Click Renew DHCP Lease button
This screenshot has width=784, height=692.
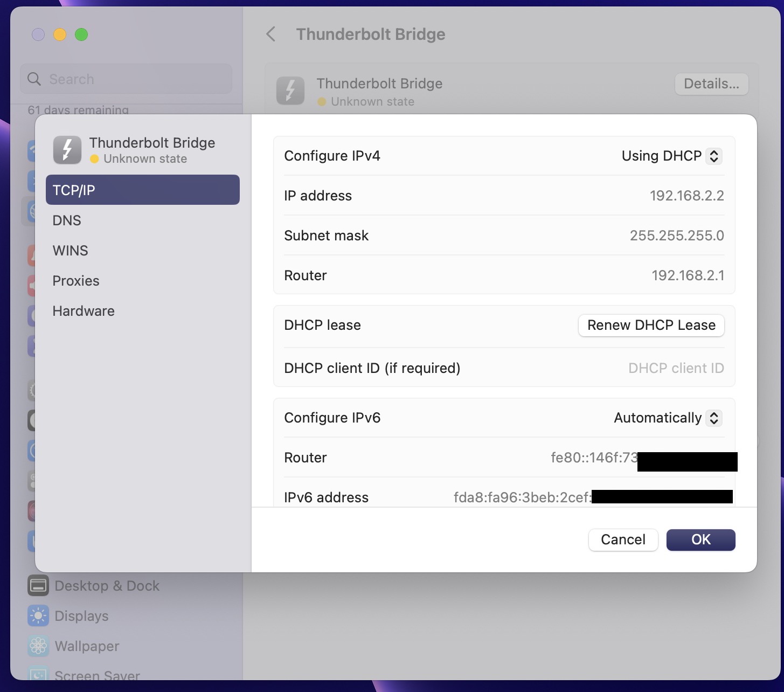click(x=651, y=325)
